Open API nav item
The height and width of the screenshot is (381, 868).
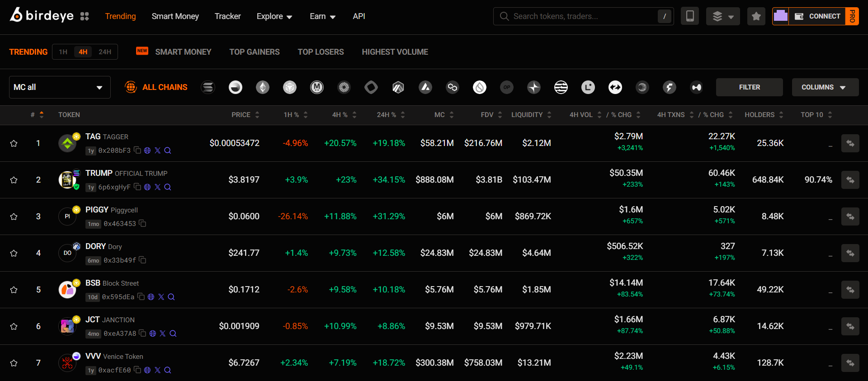359,16
